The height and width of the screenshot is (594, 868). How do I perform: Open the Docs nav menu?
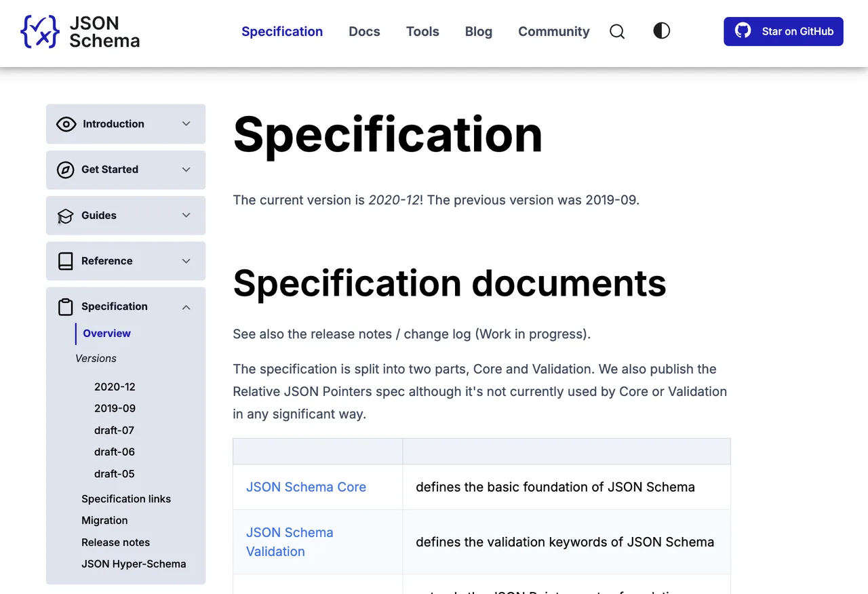[364, 31]
